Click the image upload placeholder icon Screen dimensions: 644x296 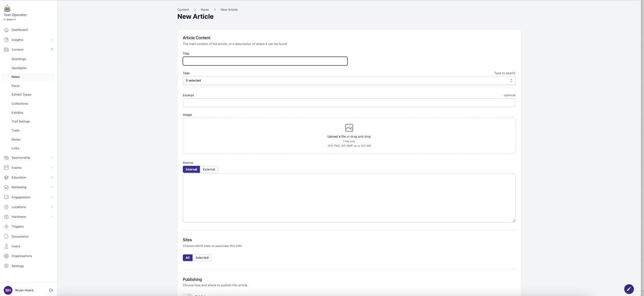pyautogui.click(x=349, y=128)
